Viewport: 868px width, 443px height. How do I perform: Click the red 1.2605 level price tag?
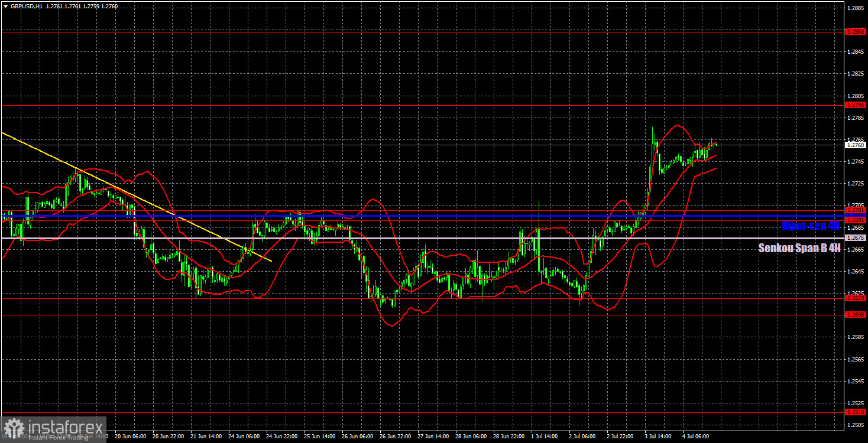pyautogui.click(x=856, y=315)
